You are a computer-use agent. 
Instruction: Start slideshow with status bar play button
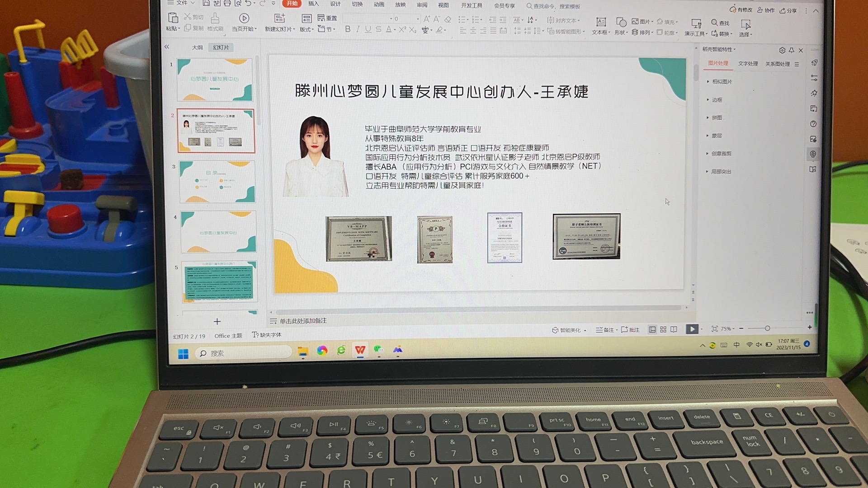pyautogui.click(x=692, y=329)
